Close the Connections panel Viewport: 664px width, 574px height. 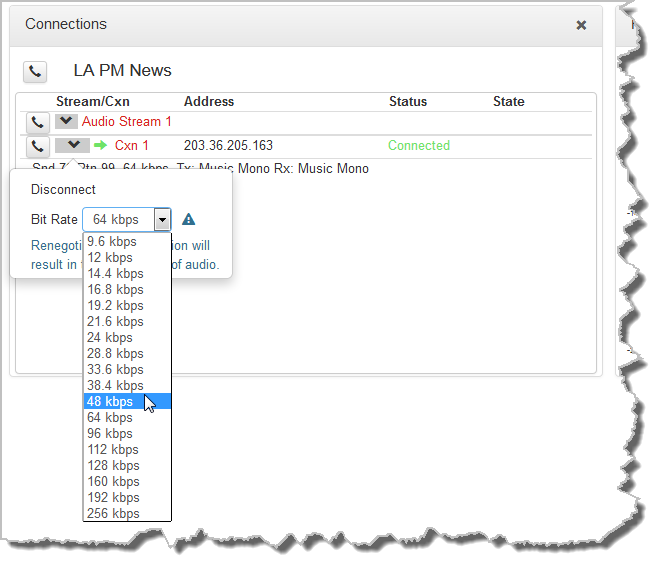click(581, 25)
